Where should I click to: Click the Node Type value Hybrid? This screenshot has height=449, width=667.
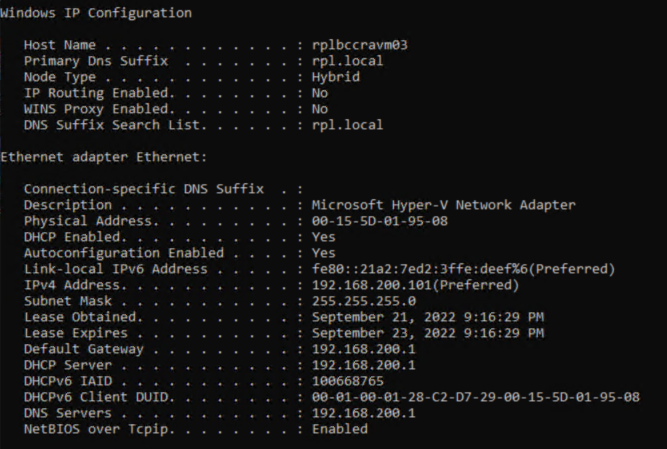coord(336,77)
